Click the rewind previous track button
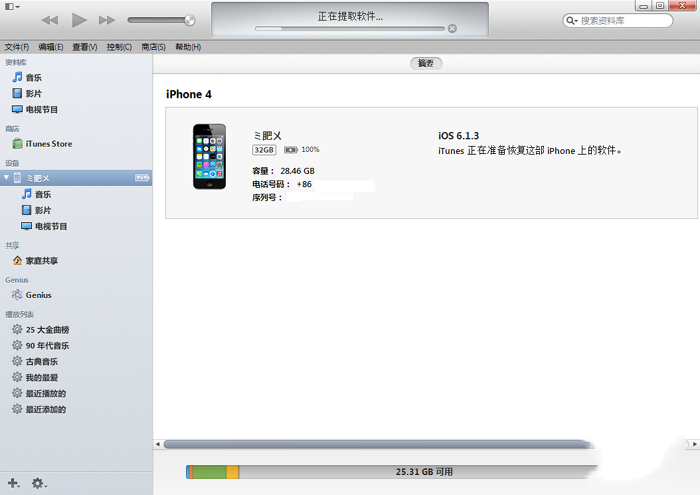Viewport: 700px width, 495px height. [50, 20]
